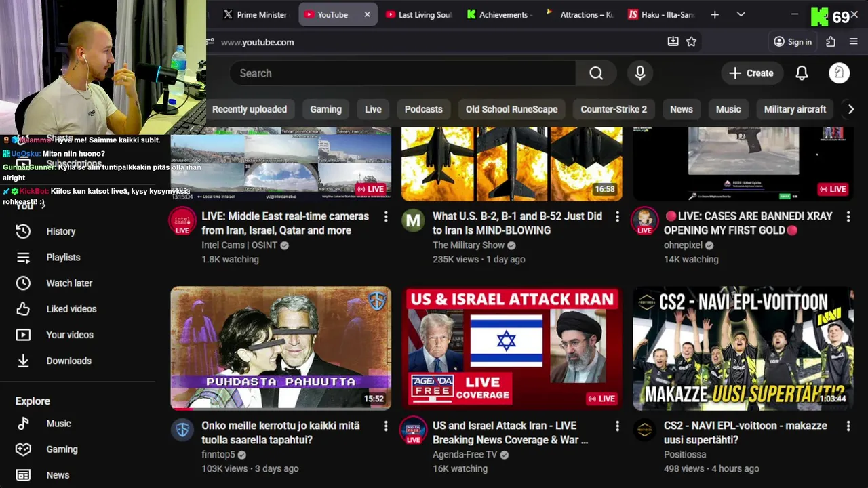Click the address bar URL
The image size is (868, 488).
coord(257,42)
